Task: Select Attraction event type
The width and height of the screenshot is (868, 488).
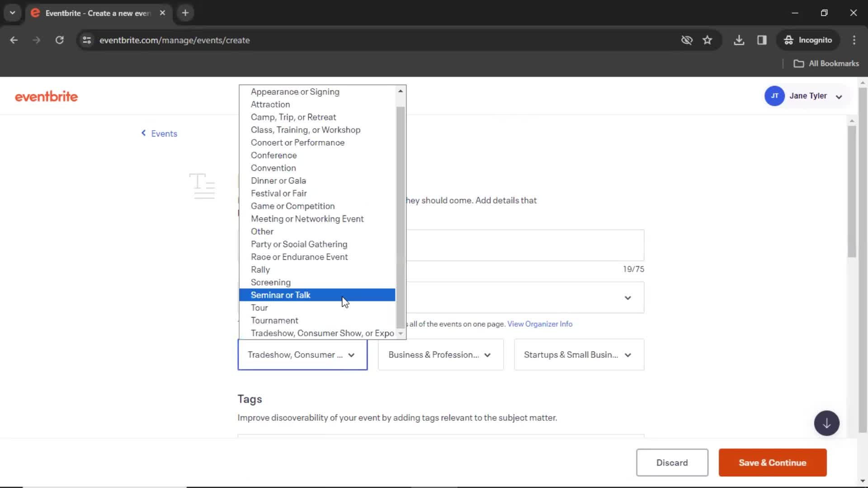Action: click(x=317, y=104)
